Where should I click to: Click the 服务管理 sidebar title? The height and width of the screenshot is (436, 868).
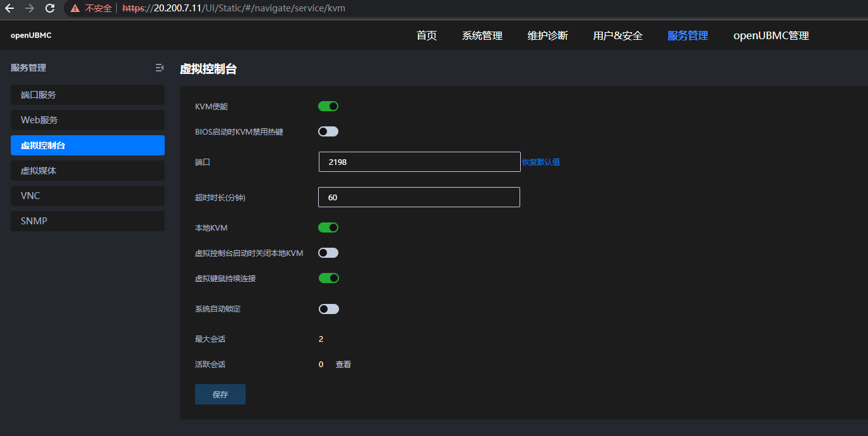pyautogui.click(x=28, y=68)
